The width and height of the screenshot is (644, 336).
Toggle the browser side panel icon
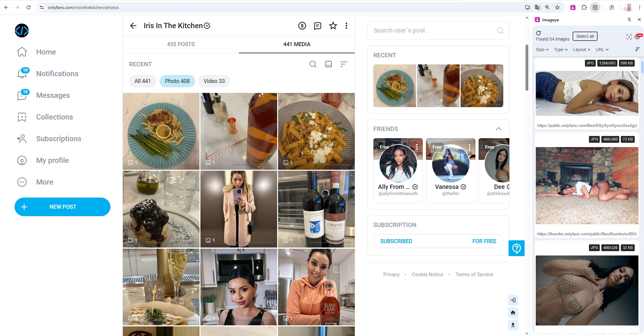[595, 7]
